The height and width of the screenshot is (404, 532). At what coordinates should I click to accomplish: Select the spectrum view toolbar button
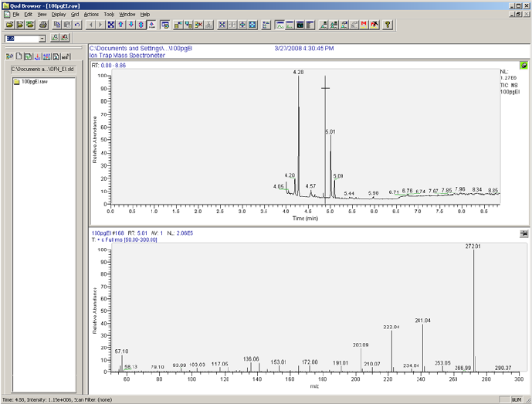[x=290, y=25]
